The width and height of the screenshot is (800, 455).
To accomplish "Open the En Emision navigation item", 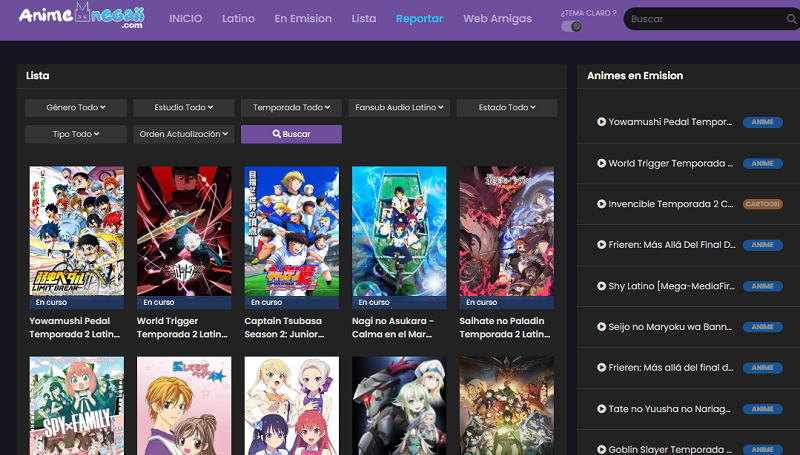I will click(303, 19).
